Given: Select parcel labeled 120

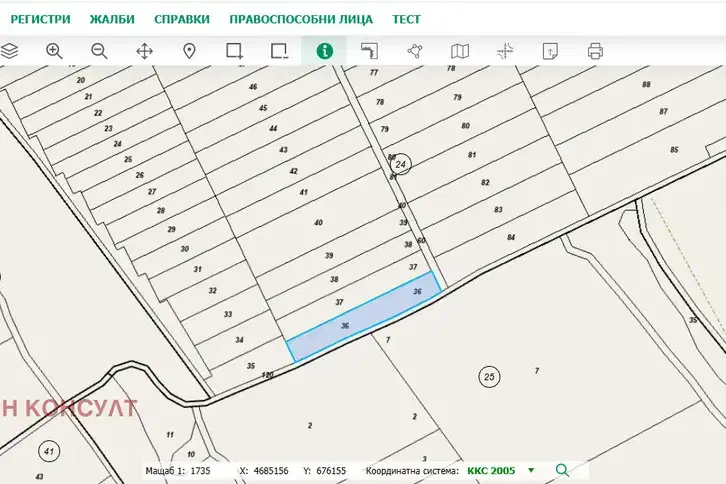Looking at the screenshot, I should click(267, 375).
